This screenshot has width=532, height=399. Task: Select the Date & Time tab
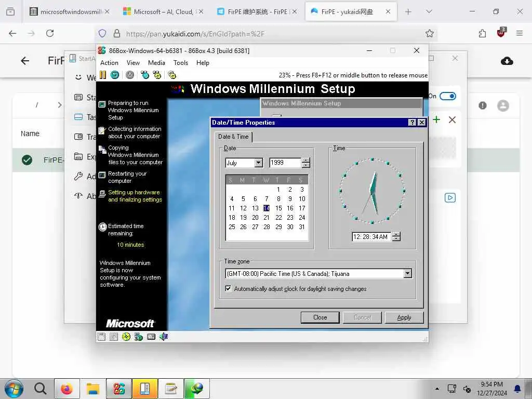233,137
